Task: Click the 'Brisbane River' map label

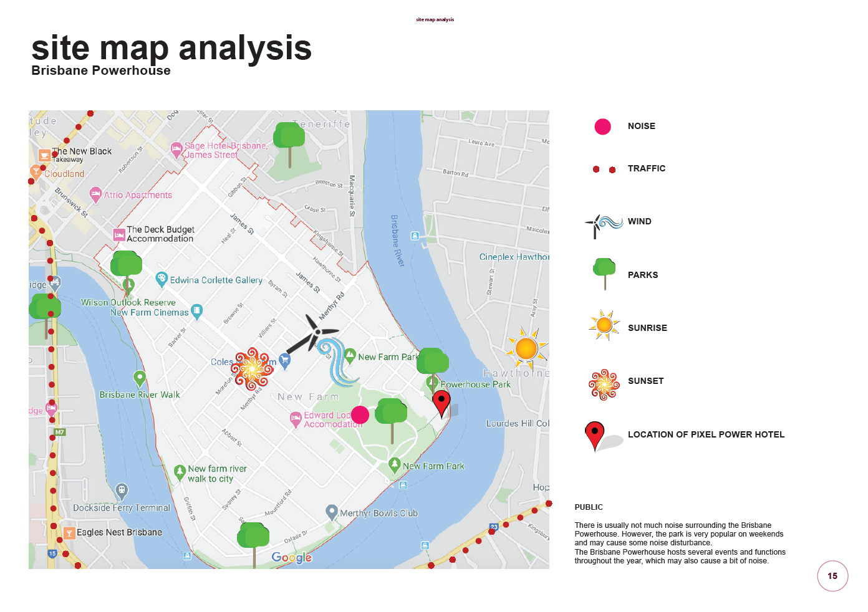Action: [x=397, y=241]
